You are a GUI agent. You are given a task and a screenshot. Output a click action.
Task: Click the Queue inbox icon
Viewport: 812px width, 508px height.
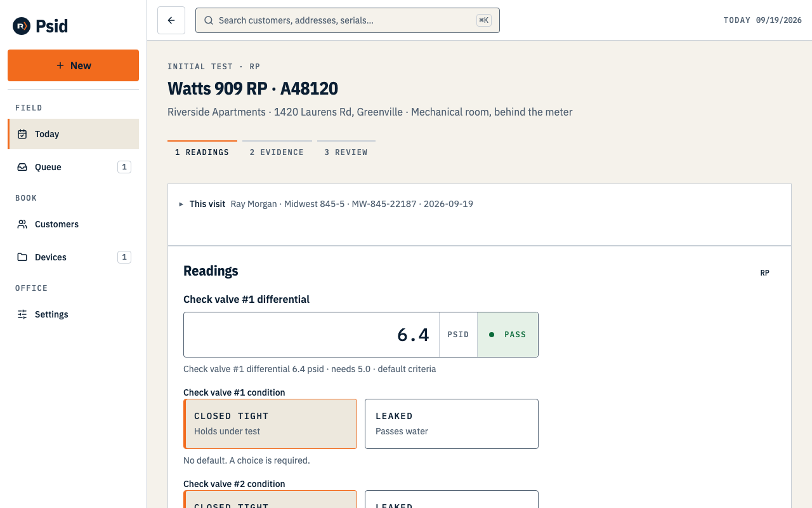point(22,167)
